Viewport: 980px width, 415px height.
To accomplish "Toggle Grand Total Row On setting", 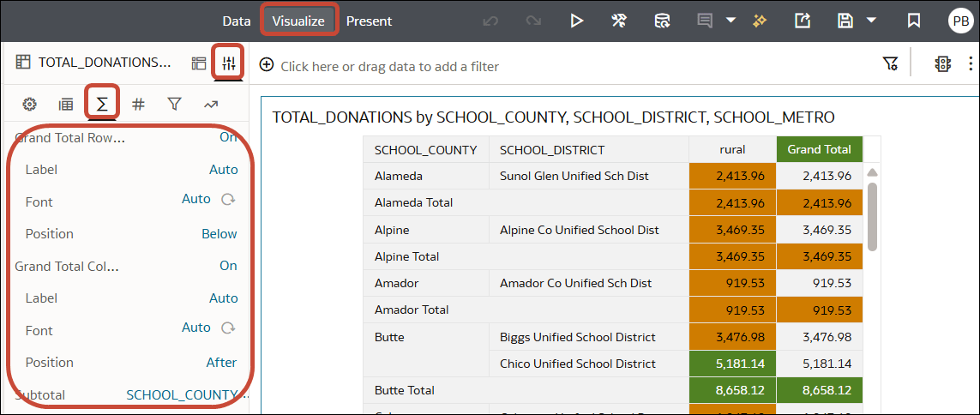I will point(228,137).
